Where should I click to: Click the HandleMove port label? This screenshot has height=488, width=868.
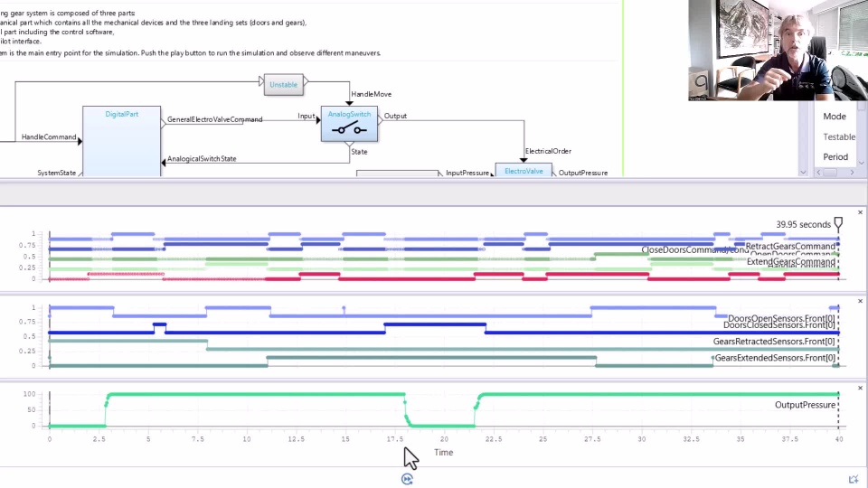[x=372, y=94]
